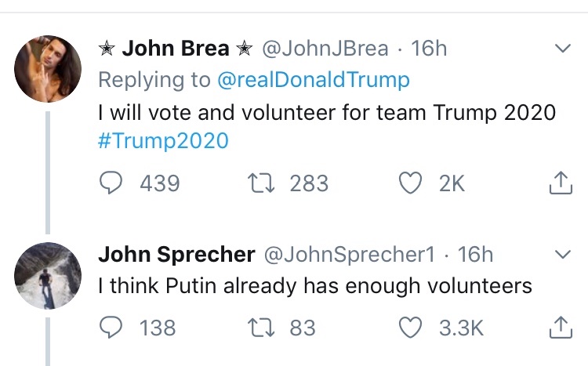The width and height of the screenshot is (588, 366).
Task: Retweet John Sprecher's Putin tweet
Action: (258, 327)
